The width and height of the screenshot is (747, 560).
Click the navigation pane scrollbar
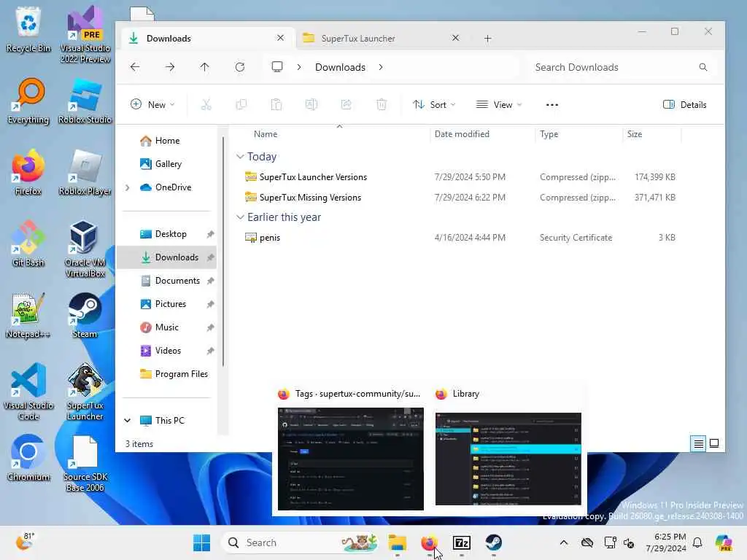tap(222, 252)
